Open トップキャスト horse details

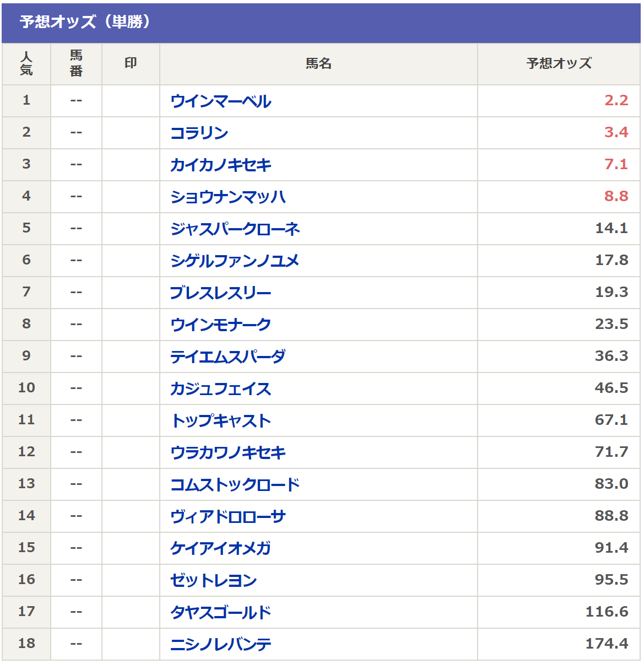coord(220,421)
